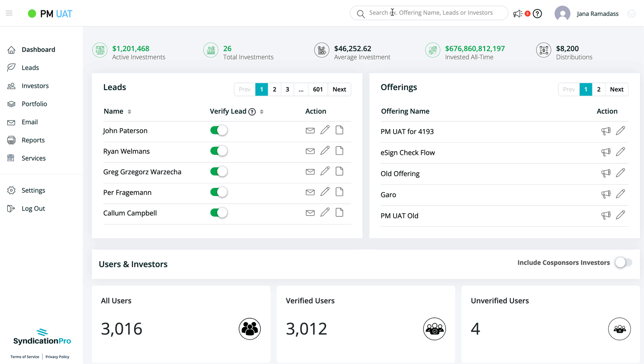The image size is (644, 364).
Task: Click the Verify Lead info tooltip icon
Action: point(252,112)
